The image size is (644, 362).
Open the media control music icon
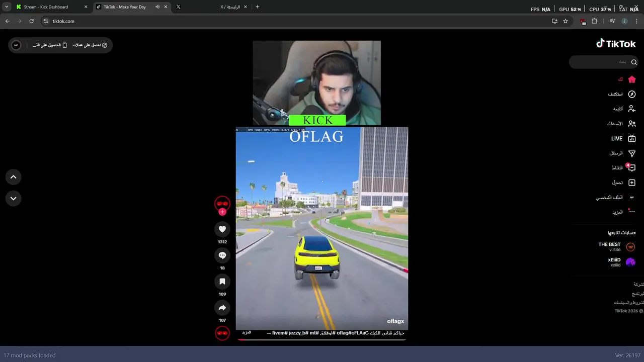(612, 21)
